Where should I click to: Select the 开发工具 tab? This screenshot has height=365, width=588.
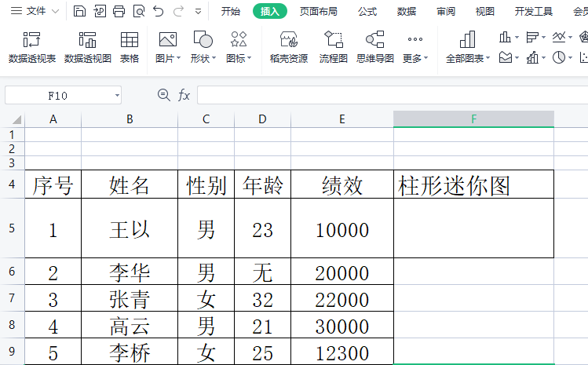click(534, 12)
